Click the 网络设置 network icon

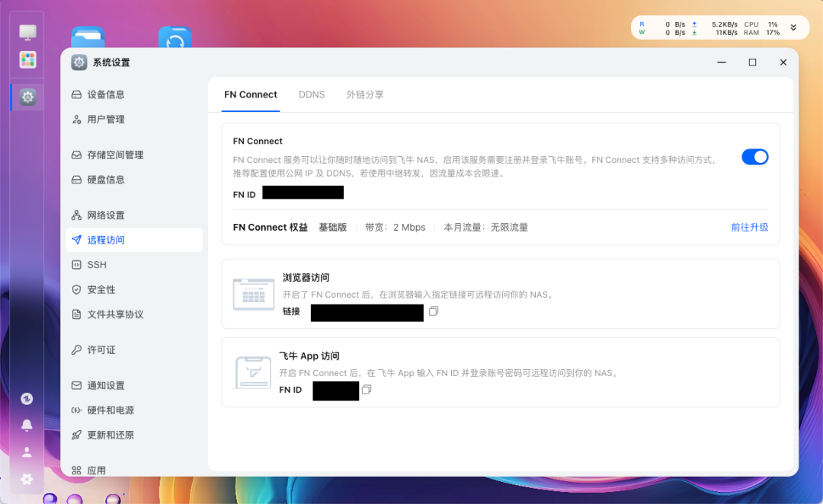pos(77,215)
